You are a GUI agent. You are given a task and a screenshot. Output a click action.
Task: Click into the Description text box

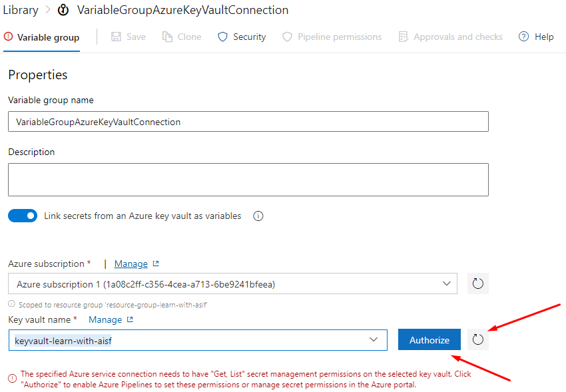tap(248, 180)
